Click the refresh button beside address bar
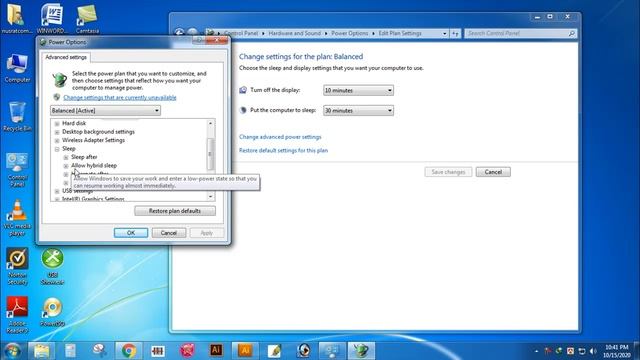Image resolution: width=640 pixels, height=360 pixels. [x=455, y=33]
